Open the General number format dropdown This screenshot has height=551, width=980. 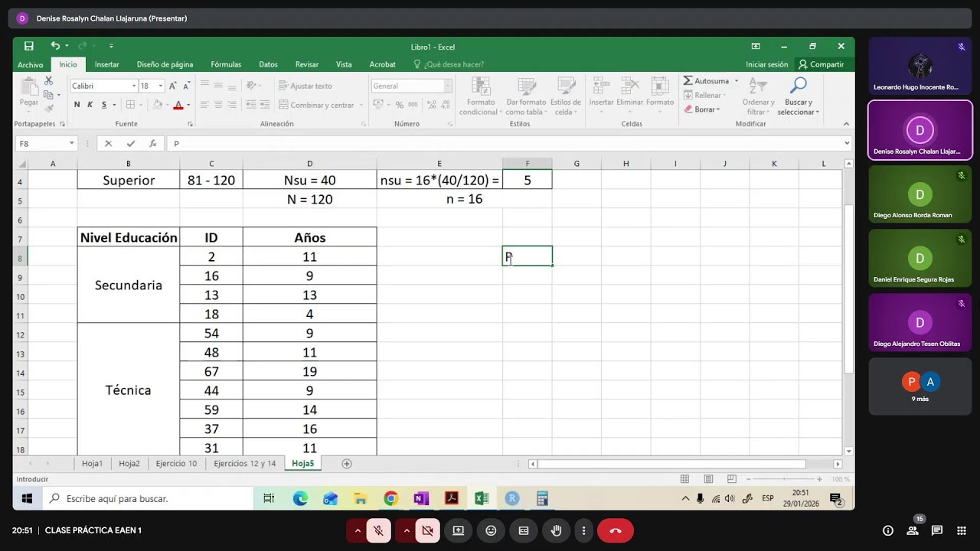[x=448, y=86]
